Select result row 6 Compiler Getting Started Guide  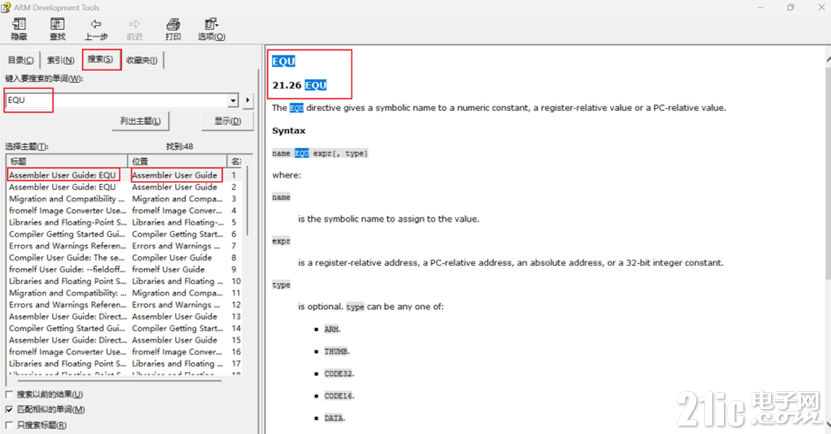coord(125,234)
